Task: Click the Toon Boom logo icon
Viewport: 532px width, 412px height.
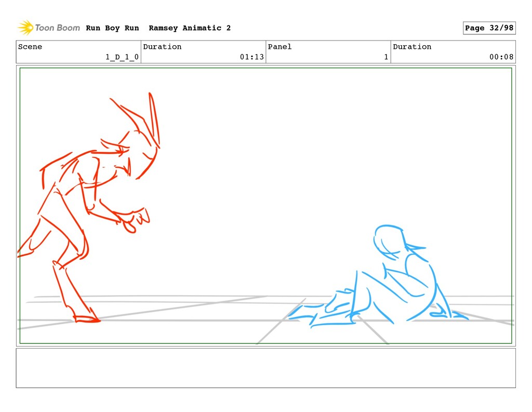Action: tap(26, 28)
